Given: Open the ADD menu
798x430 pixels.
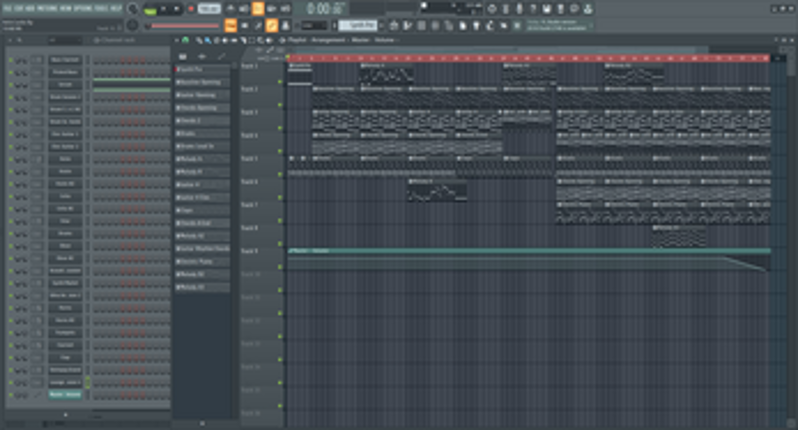Looking at the screenshot, I should [x=30, y=9].
